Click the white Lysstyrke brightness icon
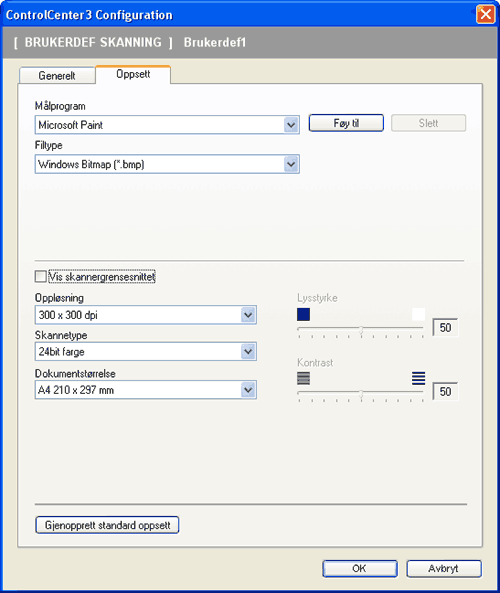500x593 pixels. tap(418, 314)
